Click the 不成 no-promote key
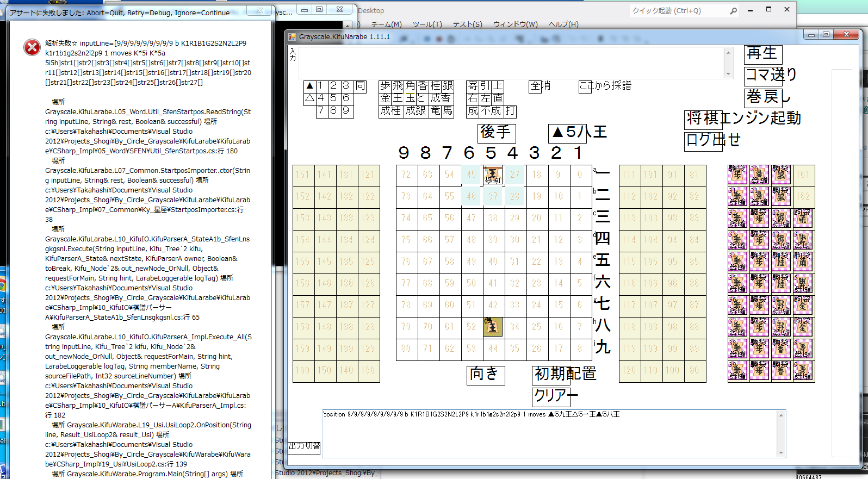Screen dimensions: 868x479 point(491,111)
